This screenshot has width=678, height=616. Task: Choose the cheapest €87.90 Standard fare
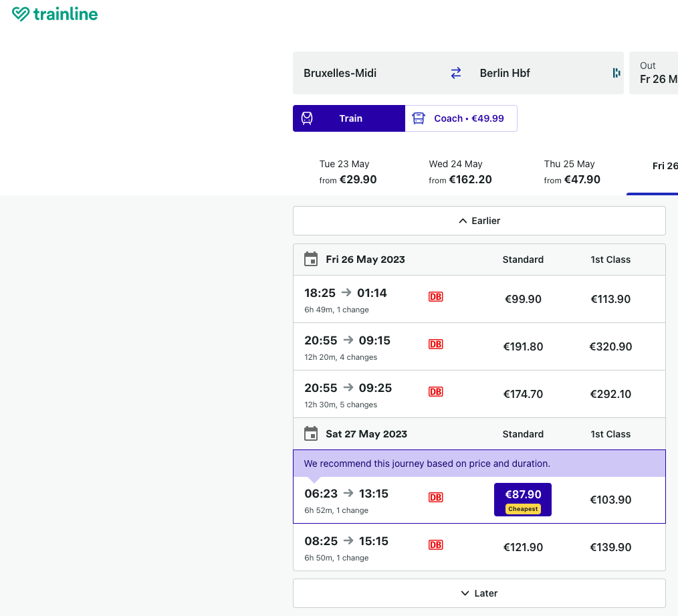(x=523, y=500)
